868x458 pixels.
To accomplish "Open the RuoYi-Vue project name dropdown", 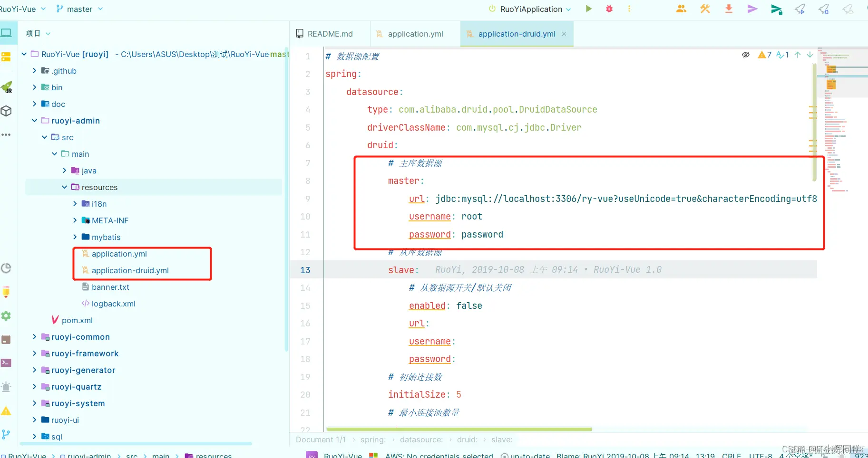I will tap(22, 9).
